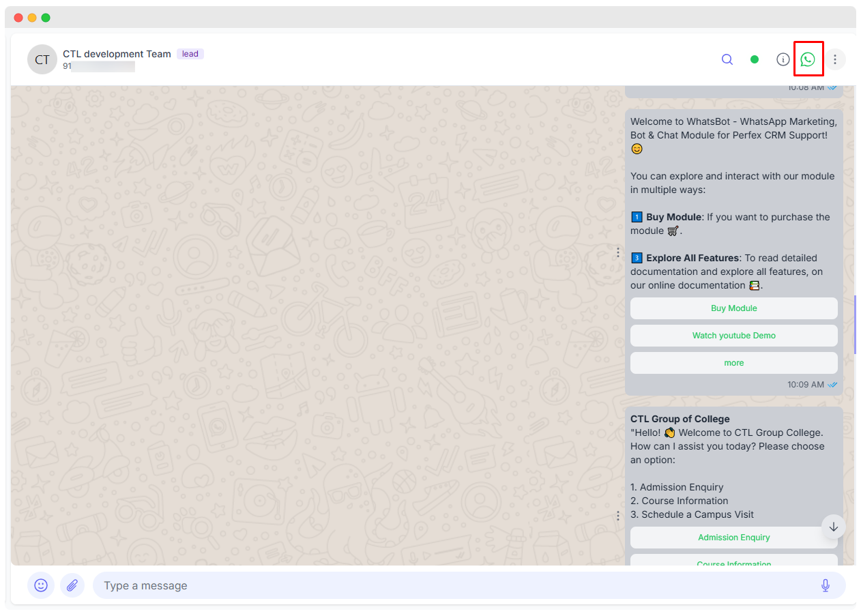Open the search icon in chat header
Viewport: 861px width, 616px height.
727,59
